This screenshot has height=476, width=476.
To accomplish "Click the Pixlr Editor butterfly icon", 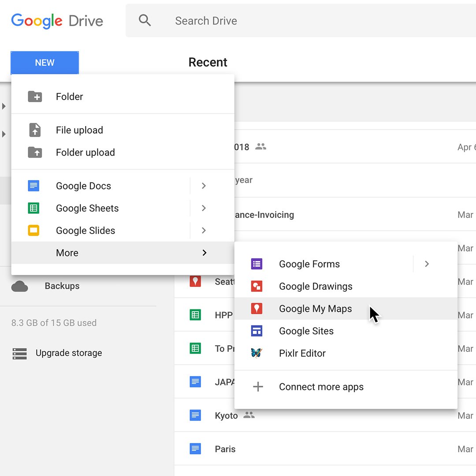I will coord(257,353).
